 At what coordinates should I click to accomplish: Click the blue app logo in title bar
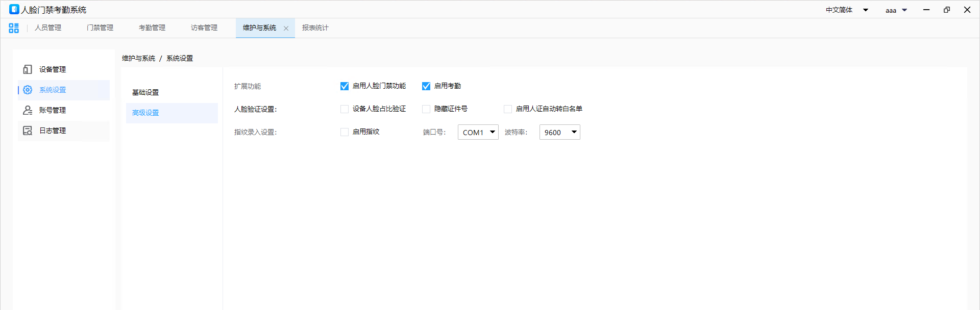(x=14, y=10)
